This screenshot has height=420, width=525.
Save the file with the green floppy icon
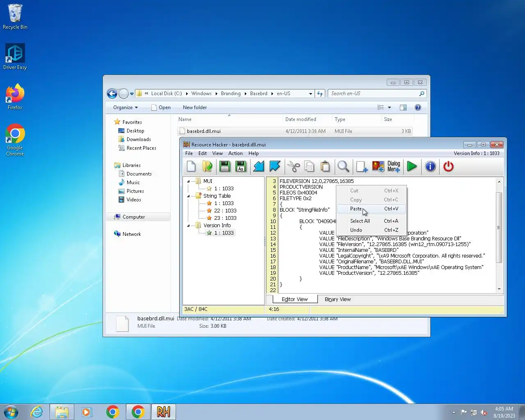(x=224, y=166)
